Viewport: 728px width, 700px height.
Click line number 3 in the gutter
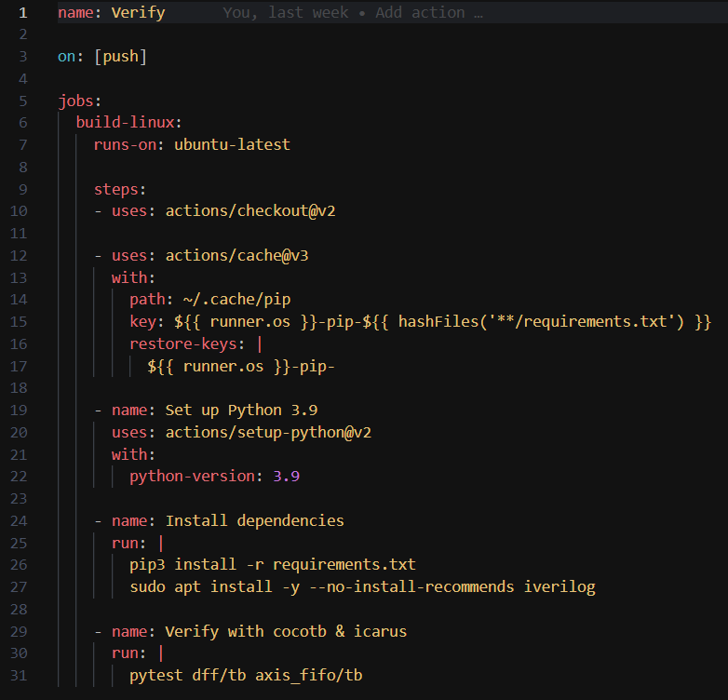tap(23, 57)
